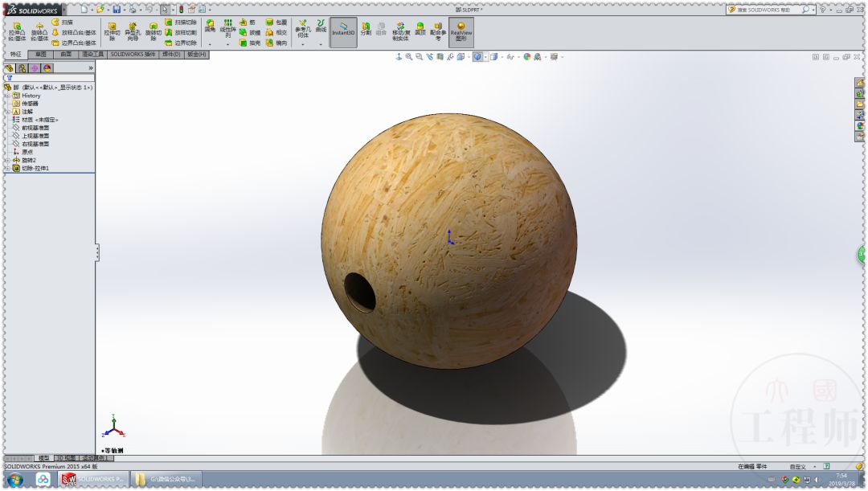868x491 pixels.
Task: Select the 材质 item in feature tree
Action: tap(39, 120)
